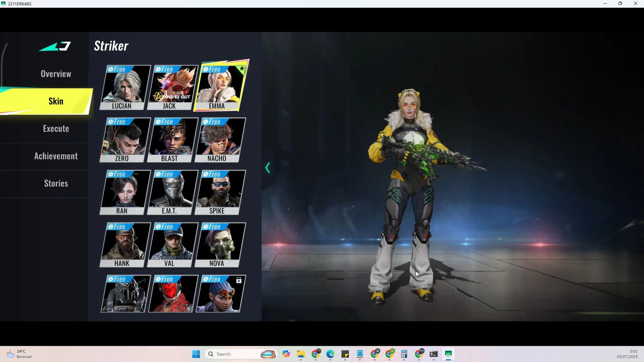Collapse panel with the left chevron arrow
Image resolution: width=644 pixels, height=362 pixels.
point(268,168)
